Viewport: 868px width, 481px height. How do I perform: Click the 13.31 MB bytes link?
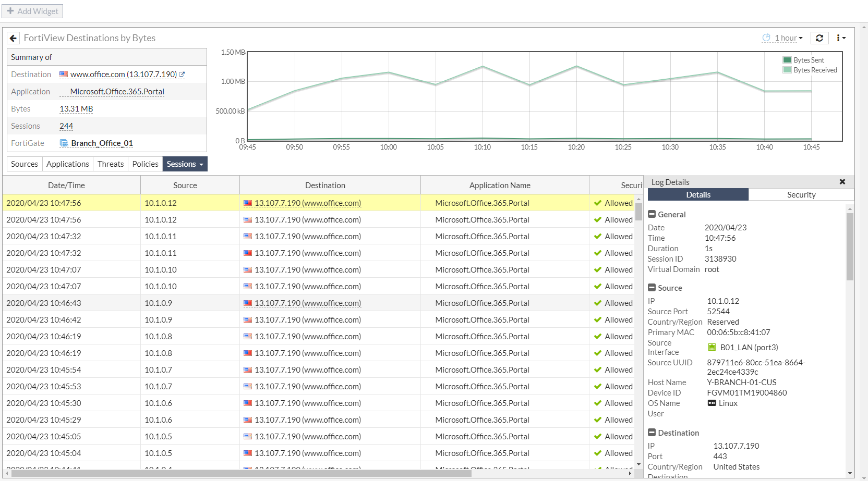[x=76, y=108]
